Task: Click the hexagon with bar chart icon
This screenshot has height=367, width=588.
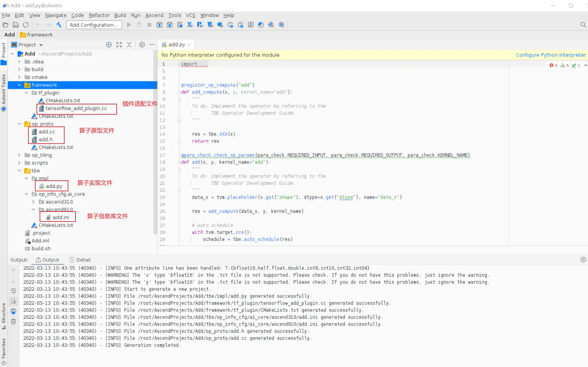Action: (x=241, y=25)
